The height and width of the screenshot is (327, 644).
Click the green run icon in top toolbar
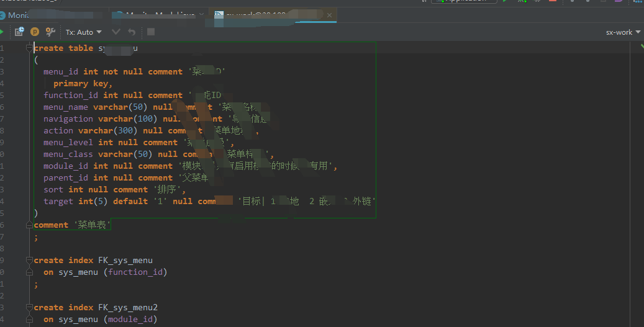coord(505,1)
